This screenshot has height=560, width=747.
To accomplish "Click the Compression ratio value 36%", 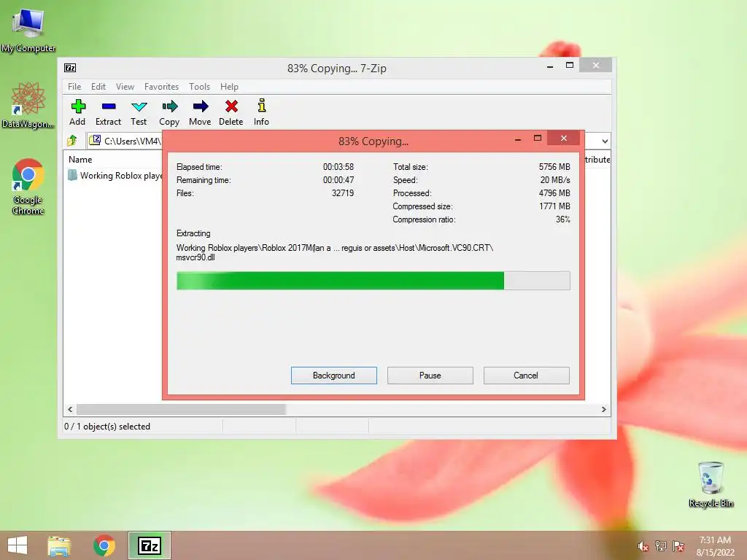I will (562, 219).
